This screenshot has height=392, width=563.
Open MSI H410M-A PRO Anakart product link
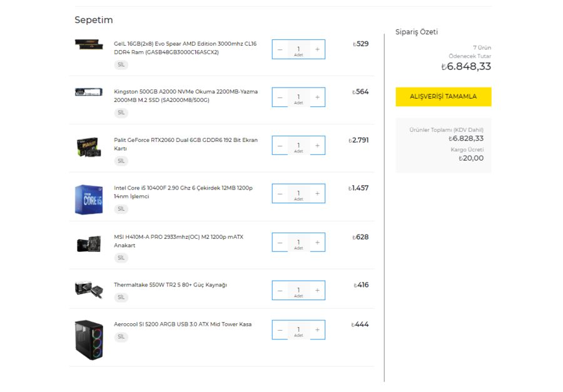tap(178, 241)
